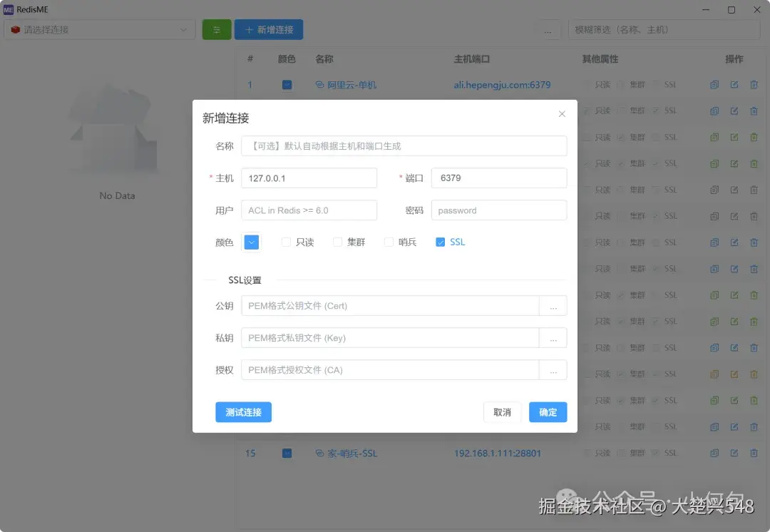Open the 颜色 color picker dropdown

pos(252,242)
